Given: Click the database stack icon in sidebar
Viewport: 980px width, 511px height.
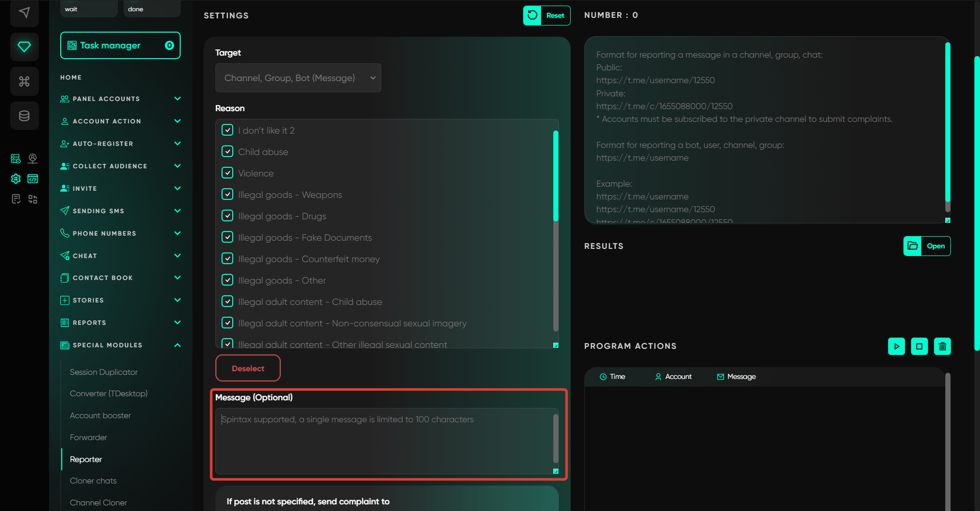Looking at the screenshot, I should (24, 116).
